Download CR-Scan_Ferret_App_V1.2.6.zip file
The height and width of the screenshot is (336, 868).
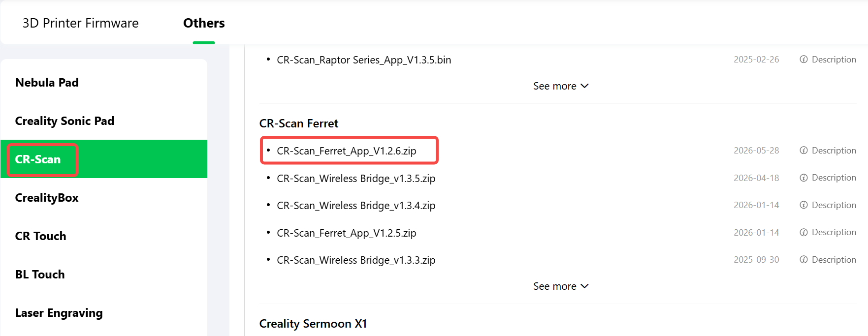[x=347, y=151]
